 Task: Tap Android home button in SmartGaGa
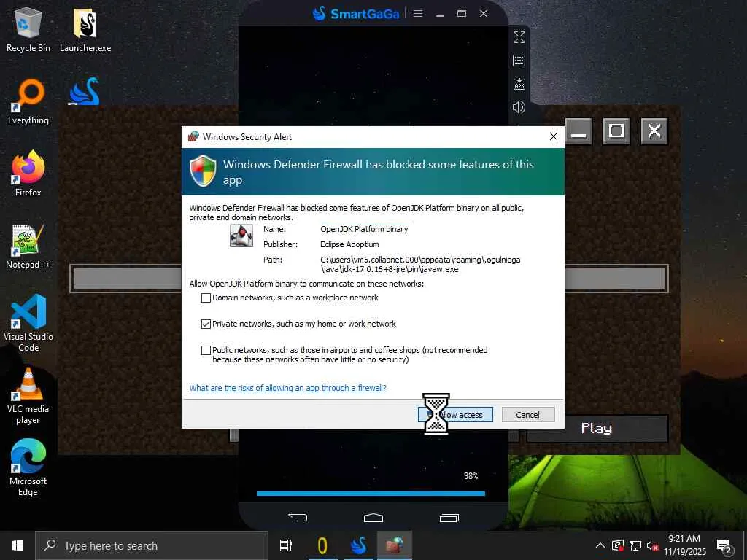click(373, 517)
